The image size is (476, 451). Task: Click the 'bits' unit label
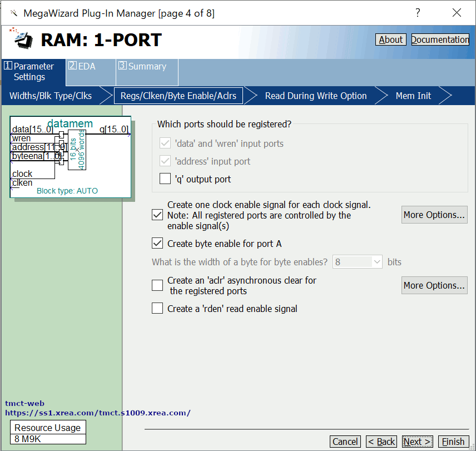coord(394,262)
